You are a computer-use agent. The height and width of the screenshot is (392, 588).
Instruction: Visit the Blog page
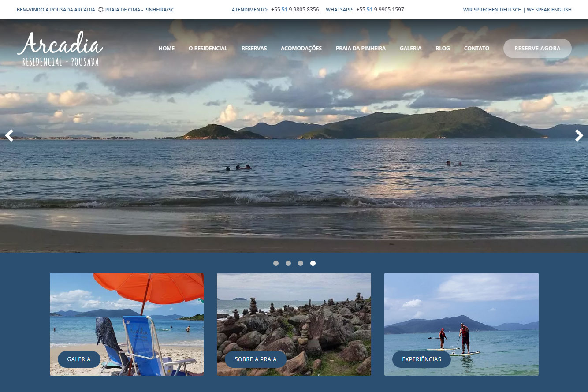443,49
